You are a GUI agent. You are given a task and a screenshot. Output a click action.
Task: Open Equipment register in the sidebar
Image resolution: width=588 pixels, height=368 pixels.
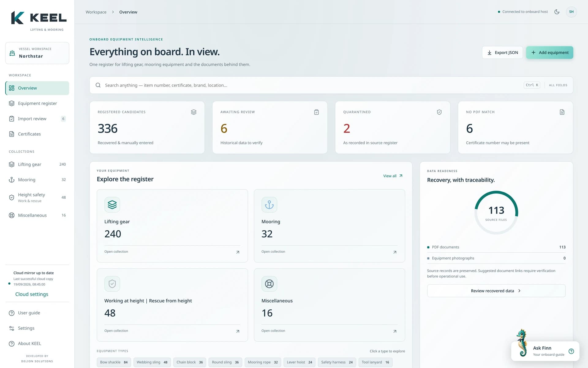pyautogui.click(x=37, y=103)
